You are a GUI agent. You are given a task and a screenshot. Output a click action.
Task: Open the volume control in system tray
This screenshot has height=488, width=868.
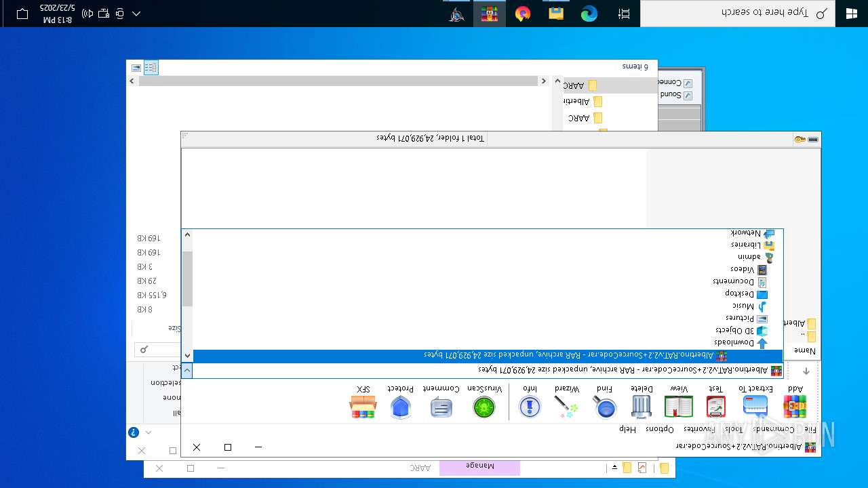point(88,14)
